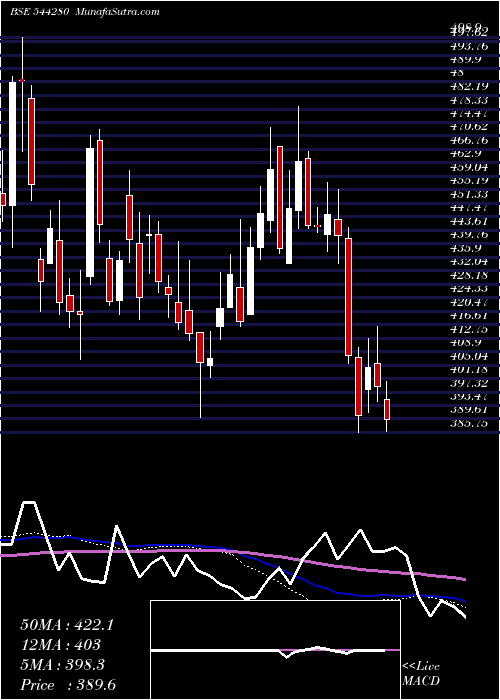Click inside the MACD inset chart box
The image size is (500, 700).
[x=275, y=650]
